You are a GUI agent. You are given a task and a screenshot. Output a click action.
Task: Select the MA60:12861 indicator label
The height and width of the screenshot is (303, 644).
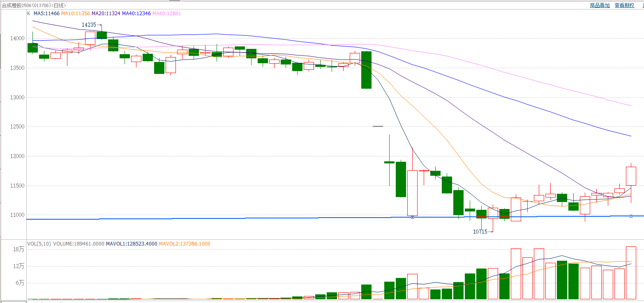click(166, 14)
